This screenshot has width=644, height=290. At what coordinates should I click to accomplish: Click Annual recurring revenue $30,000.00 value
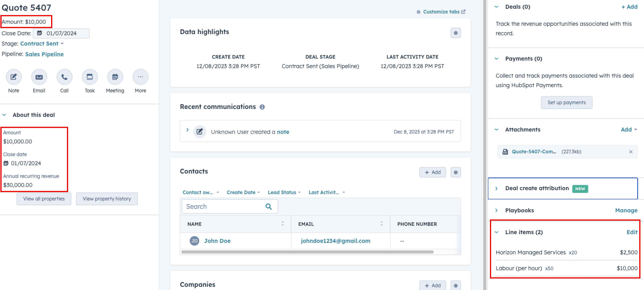click(x=18, y=185)
